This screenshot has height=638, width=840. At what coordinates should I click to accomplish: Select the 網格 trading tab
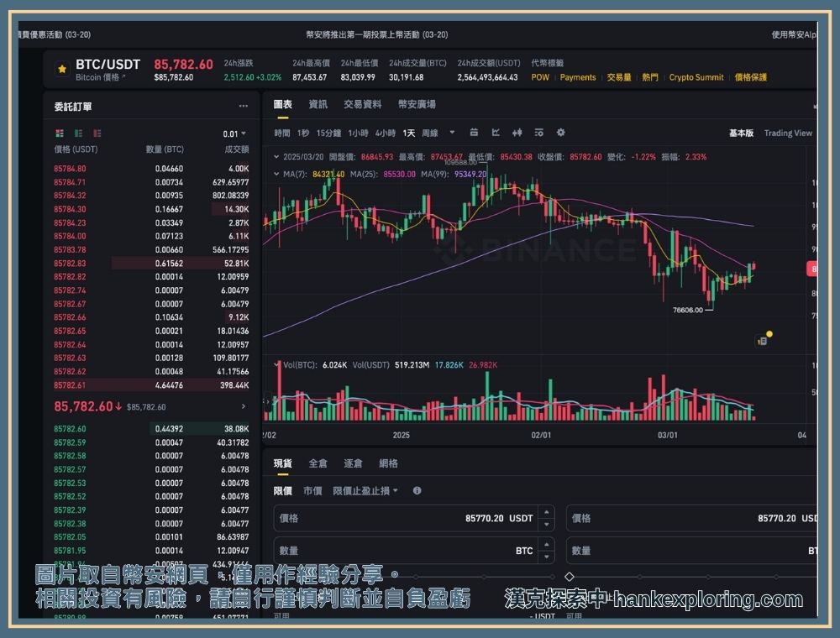coord(388,463)
